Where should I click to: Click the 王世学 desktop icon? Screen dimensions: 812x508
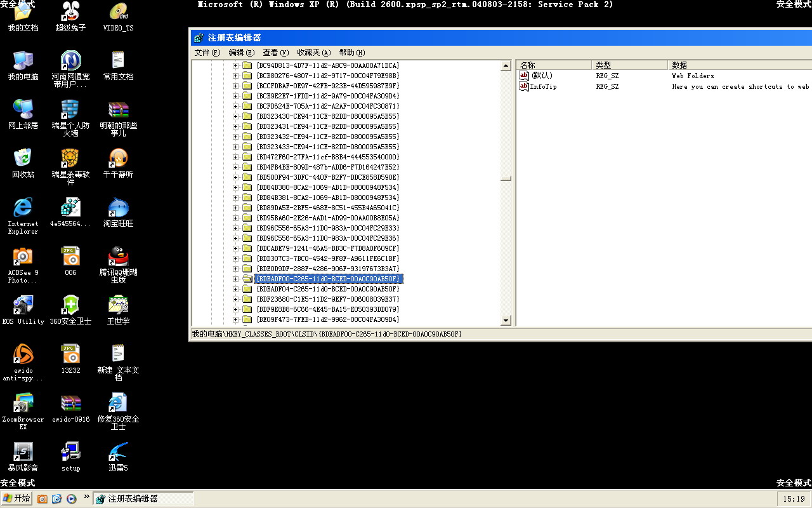[x=118, y=305]
